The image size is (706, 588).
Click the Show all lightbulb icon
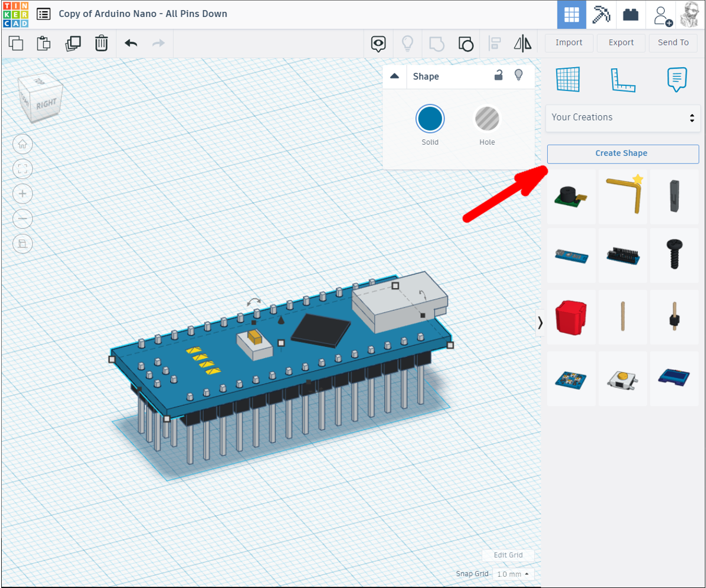click(x=407, y=43)
